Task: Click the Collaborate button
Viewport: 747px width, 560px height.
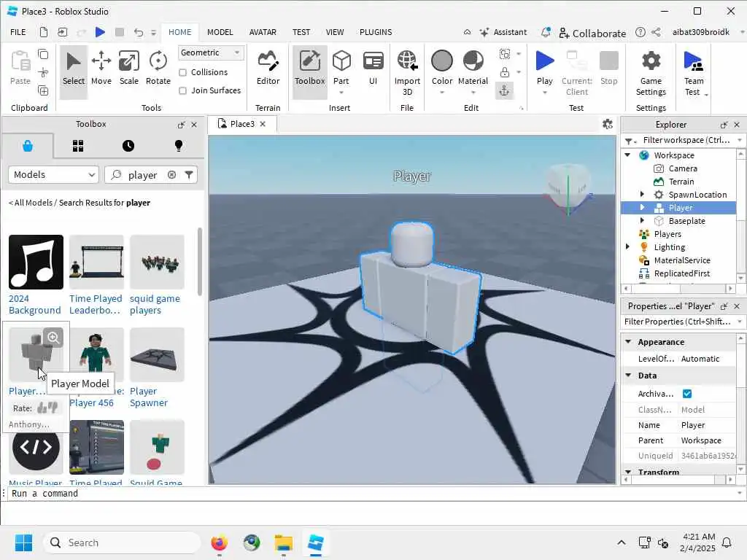Action: pos(592,33)
